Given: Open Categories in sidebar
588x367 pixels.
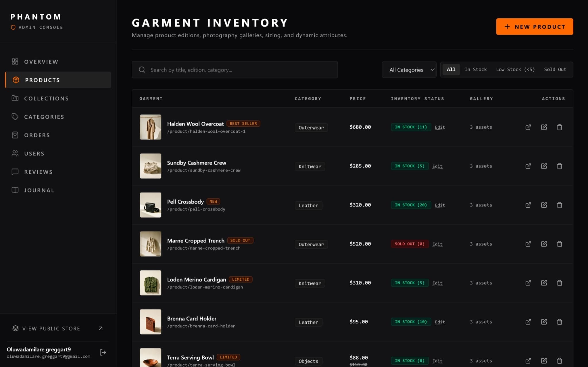Looking at the screenshot, I should [58, 117].
